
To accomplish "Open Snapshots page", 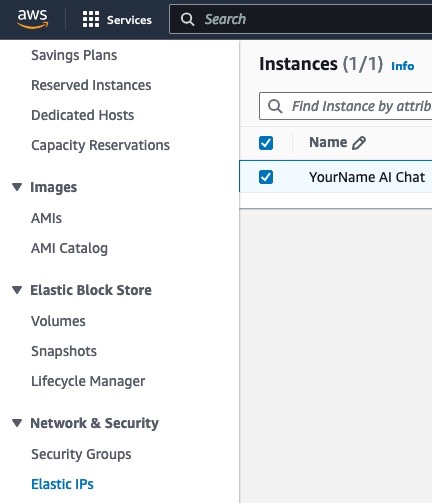I will tap(64, 351).
